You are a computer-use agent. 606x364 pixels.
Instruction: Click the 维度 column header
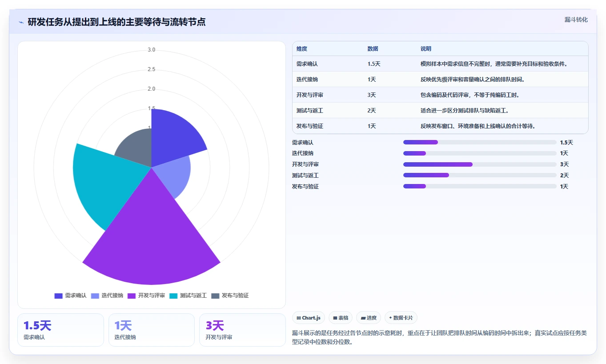tap(302, 49)
